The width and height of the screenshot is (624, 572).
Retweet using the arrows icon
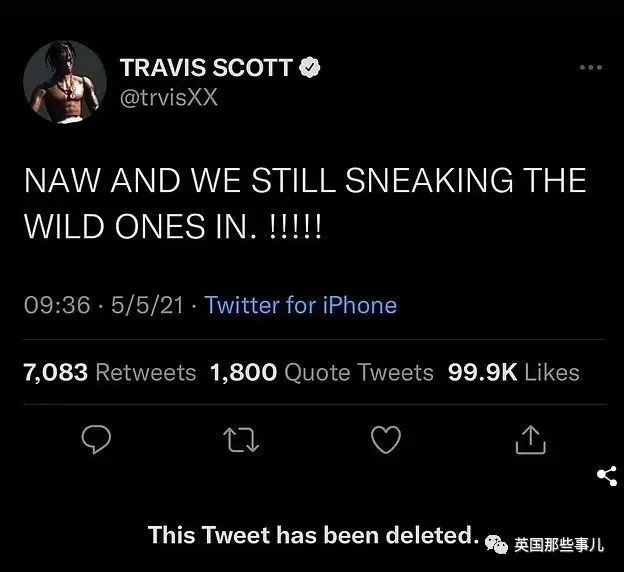coord(241,440)
